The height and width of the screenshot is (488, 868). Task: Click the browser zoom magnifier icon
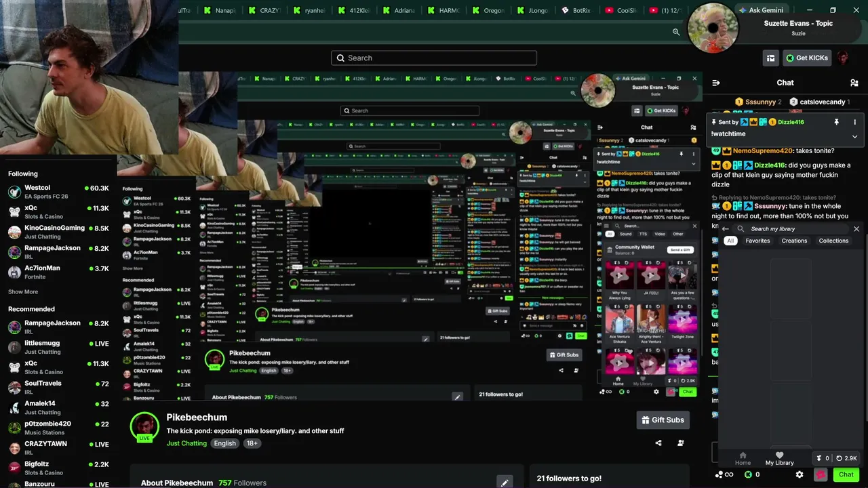click(x=676, y=32)
